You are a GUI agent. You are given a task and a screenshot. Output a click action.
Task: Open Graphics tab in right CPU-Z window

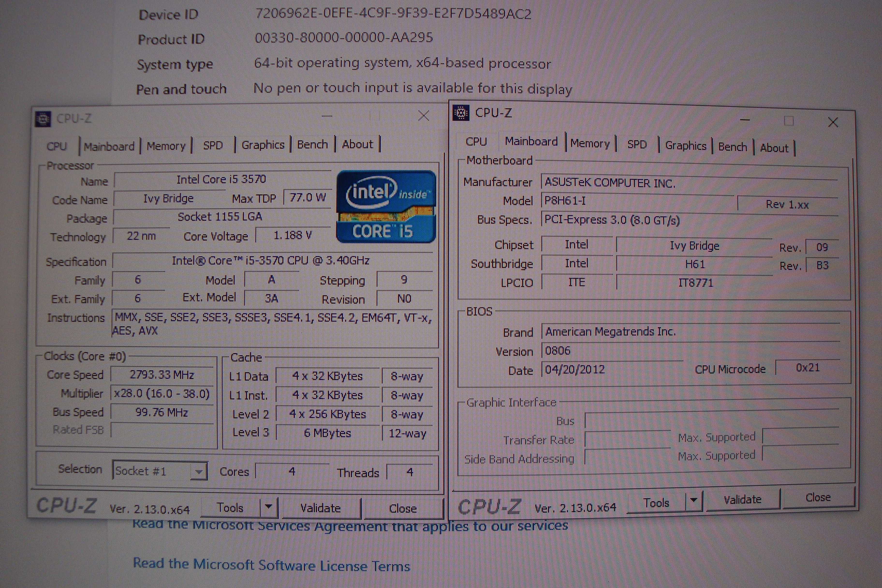point(686,146)
